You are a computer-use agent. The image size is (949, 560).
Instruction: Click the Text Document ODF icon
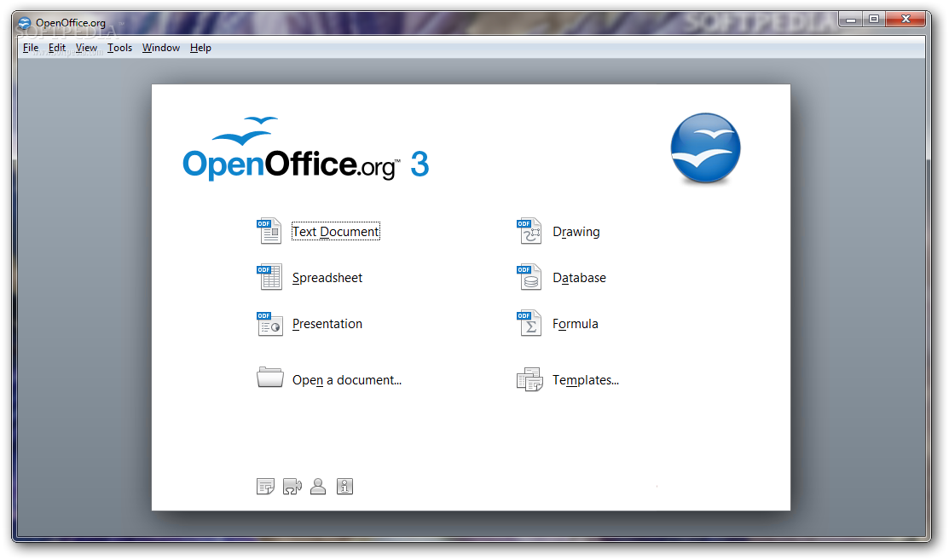pos(269,231)
